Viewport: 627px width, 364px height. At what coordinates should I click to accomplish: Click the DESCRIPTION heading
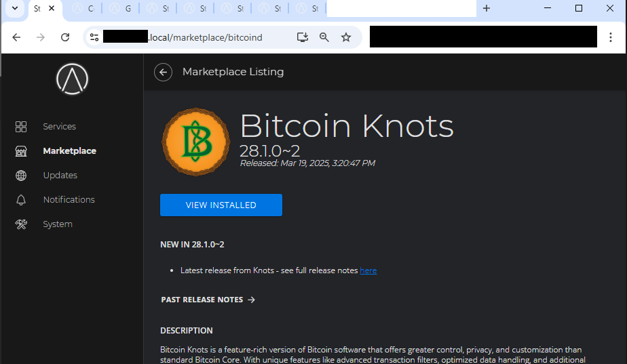coord(187,330)
